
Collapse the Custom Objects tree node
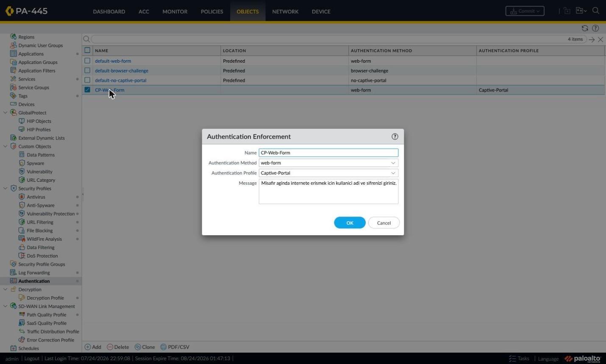(5, 147)
